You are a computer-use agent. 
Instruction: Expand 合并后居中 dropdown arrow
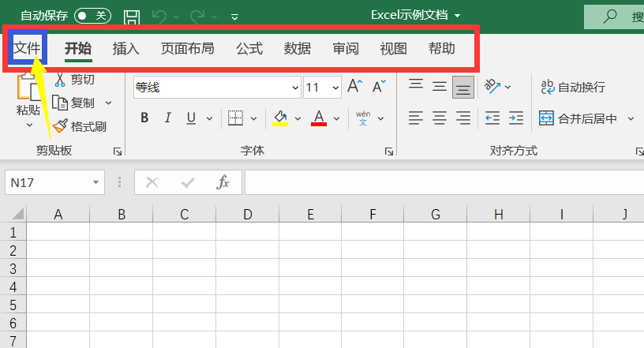631,118
